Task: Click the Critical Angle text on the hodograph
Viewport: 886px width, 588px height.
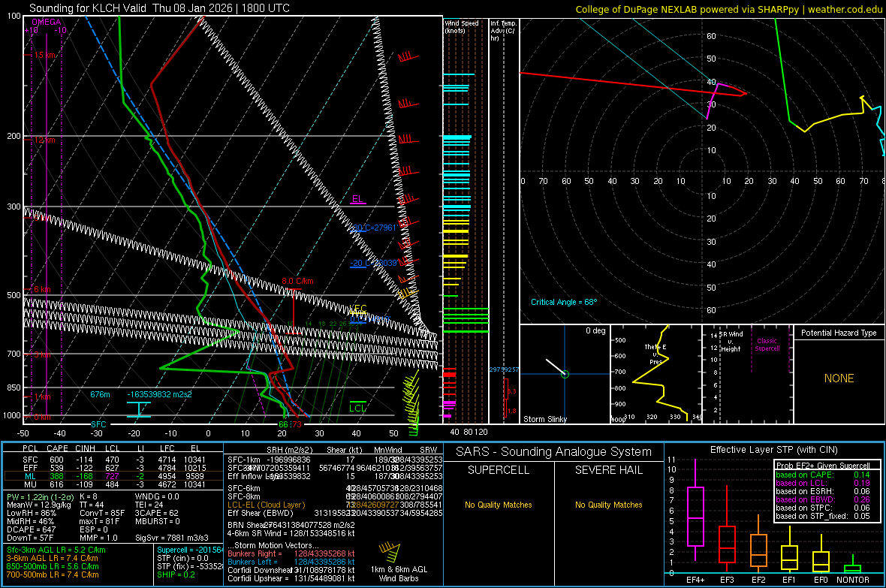Action: tap(564, 302)
